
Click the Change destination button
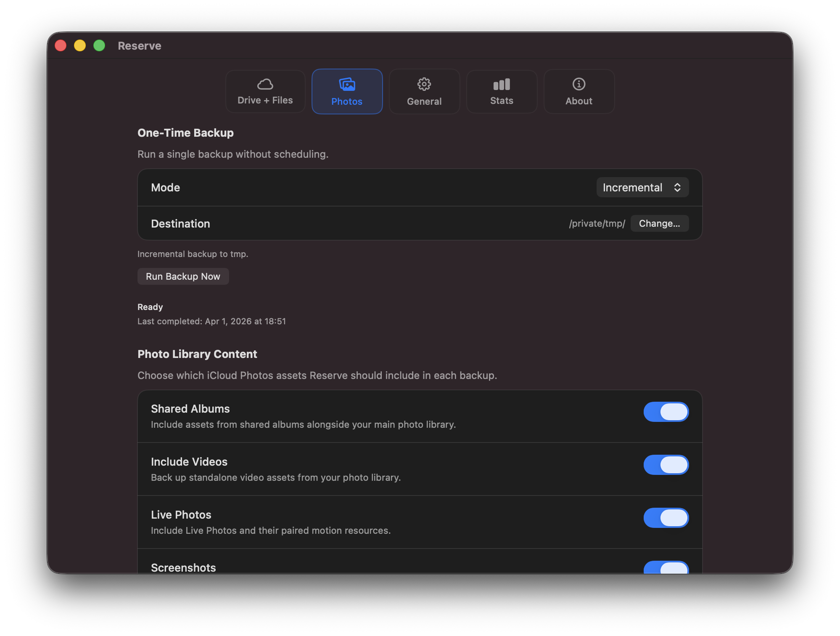[659, 223]
